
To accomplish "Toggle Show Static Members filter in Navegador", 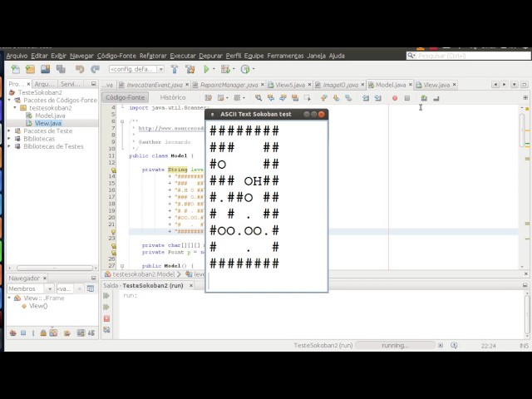I will pos(33,333).
